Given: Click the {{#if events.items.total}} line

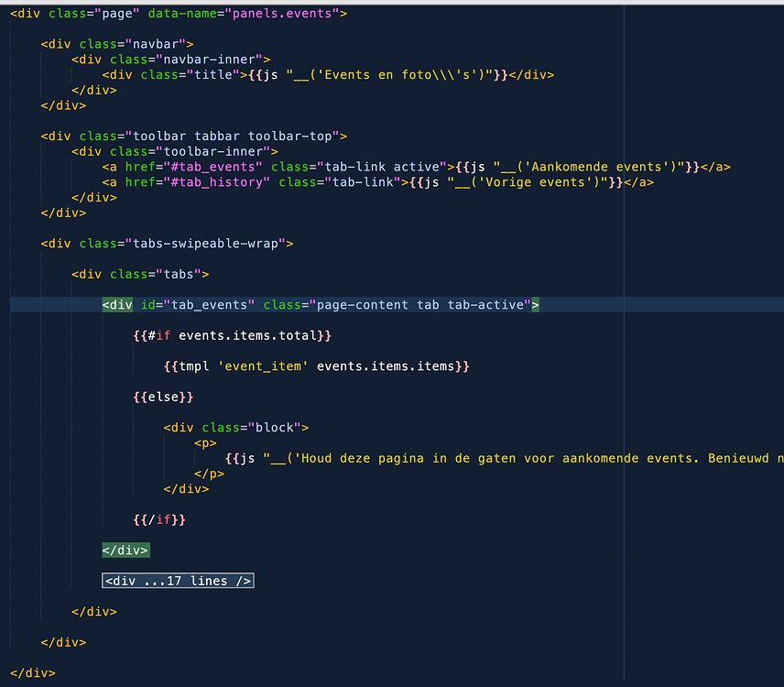Looking at the screenshot, I should coord(232,335).
